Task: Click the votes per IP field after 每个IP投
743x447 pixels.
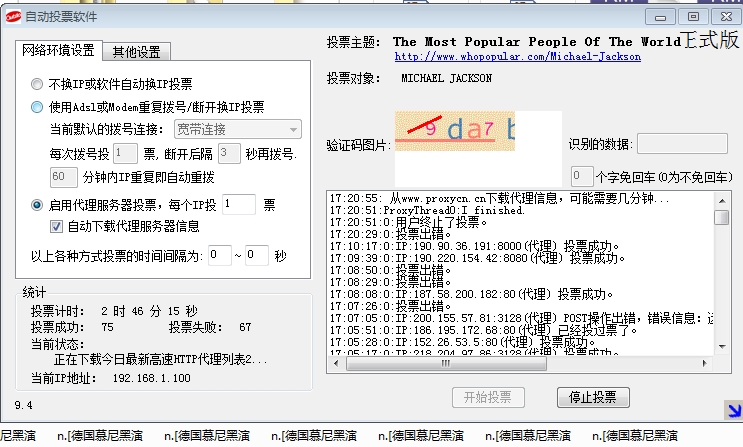Action: [239, 204]
